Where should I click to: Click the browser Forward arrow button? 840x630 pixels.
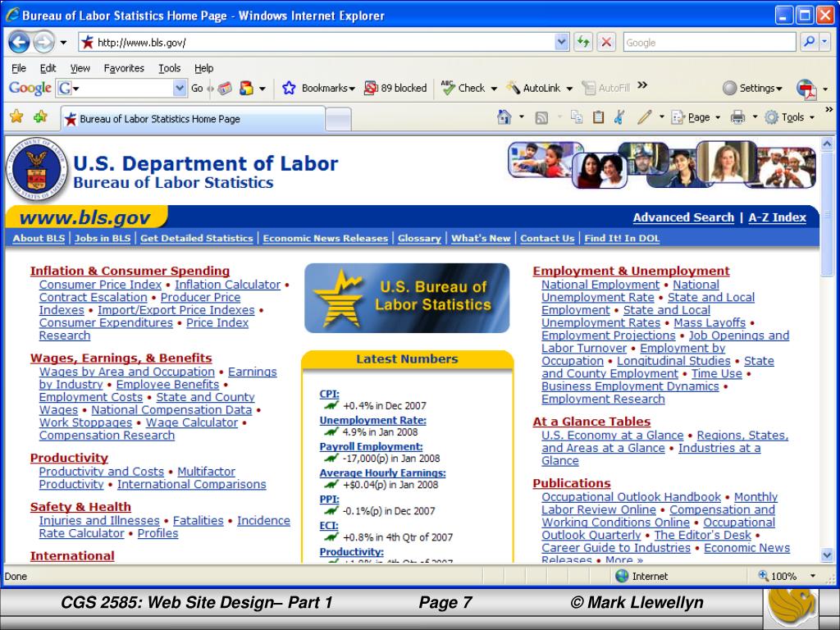point(44,42)
